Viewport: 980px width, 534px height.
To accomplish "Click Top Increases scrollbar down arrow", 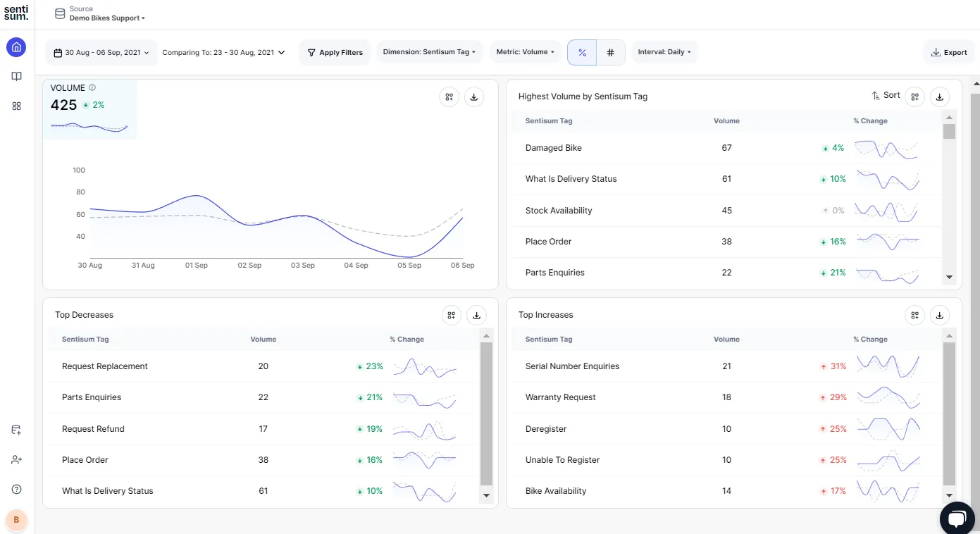I will click(x=949, y=496).
